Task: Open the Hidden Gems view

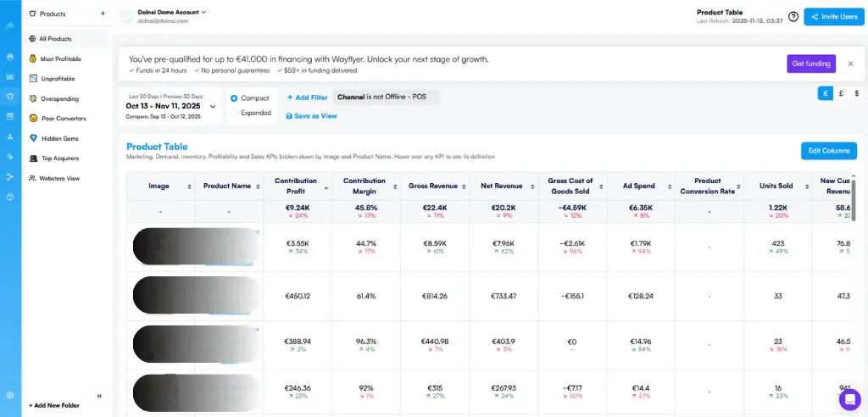Action: 66,138
